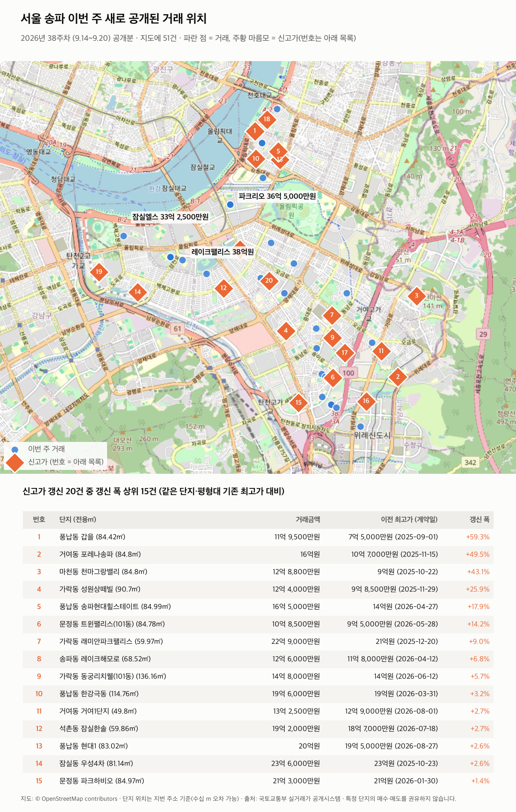Click the map label 파크리오 36억 5,000만원

click(277, 196)
